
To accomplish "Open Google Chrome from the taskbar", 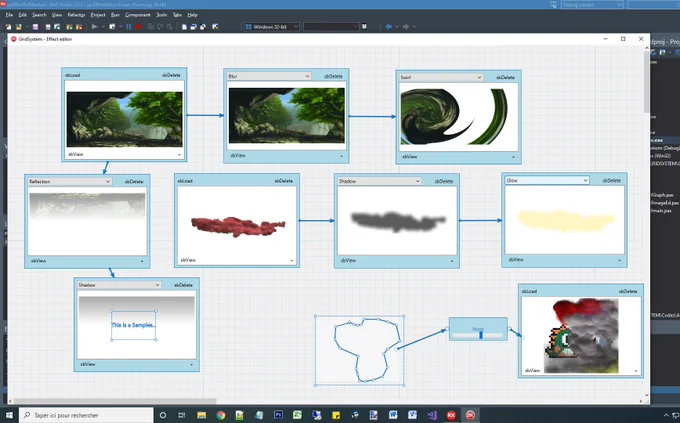I will pos(221,415).
